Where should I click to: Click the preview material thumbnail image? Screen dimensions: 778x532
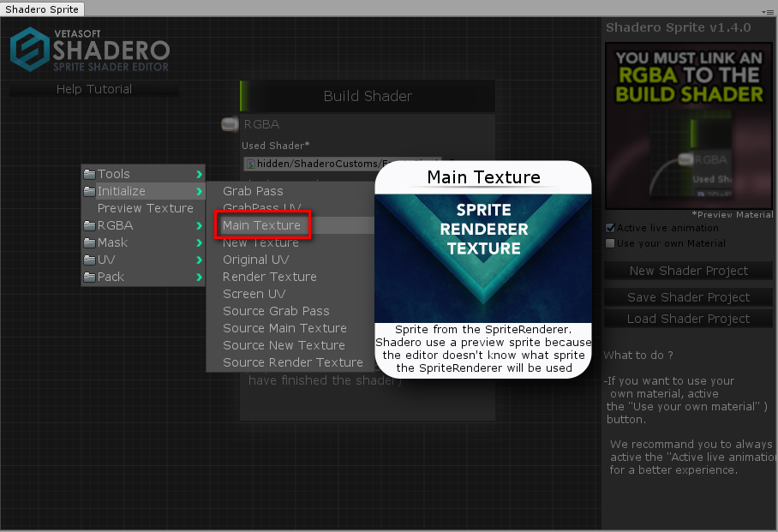(689, 126)
